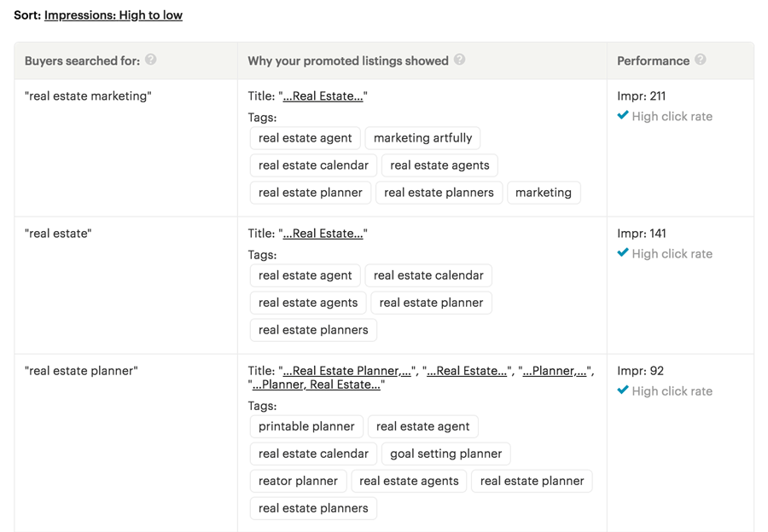
Task: Select "real estate calendar" tag in "real estate" row
Action: [428, 275]
